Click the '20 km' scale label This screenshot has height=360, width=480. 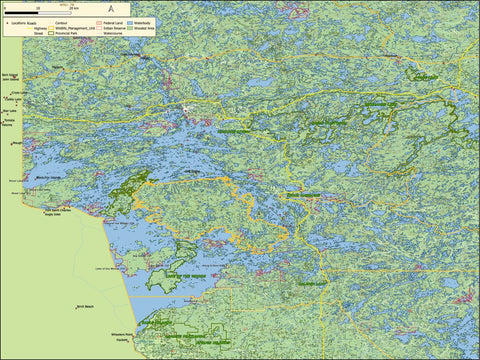click(x=74, y=8)
